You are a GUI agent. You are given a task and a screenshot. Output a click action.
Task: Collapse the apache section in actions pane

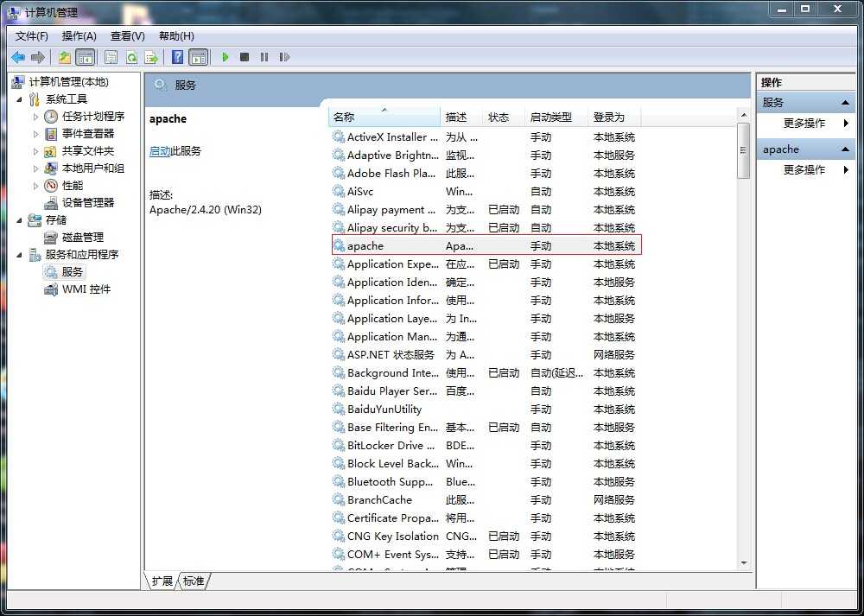[845, 149]
